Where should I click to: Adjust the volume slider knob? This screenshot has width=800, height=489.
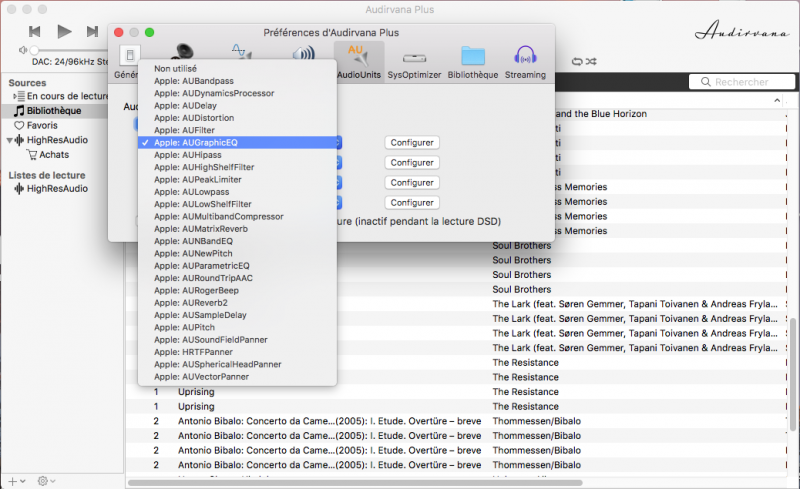click(34, 50)
